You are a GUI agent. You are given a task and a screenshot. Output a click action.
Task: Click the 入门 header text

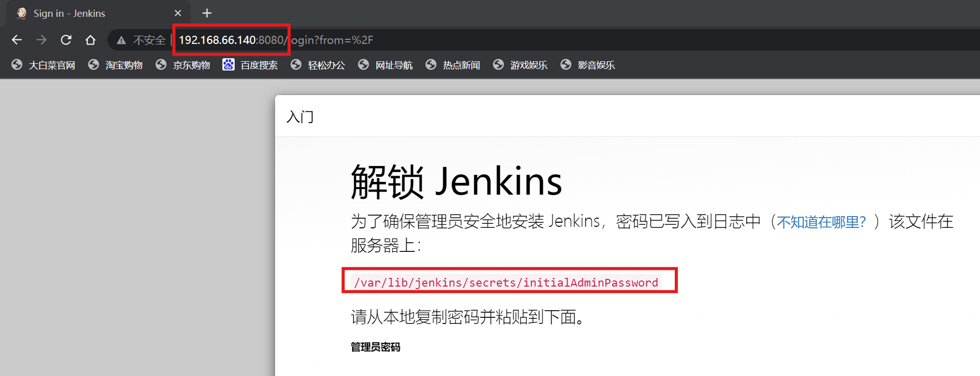coord(300,117)
